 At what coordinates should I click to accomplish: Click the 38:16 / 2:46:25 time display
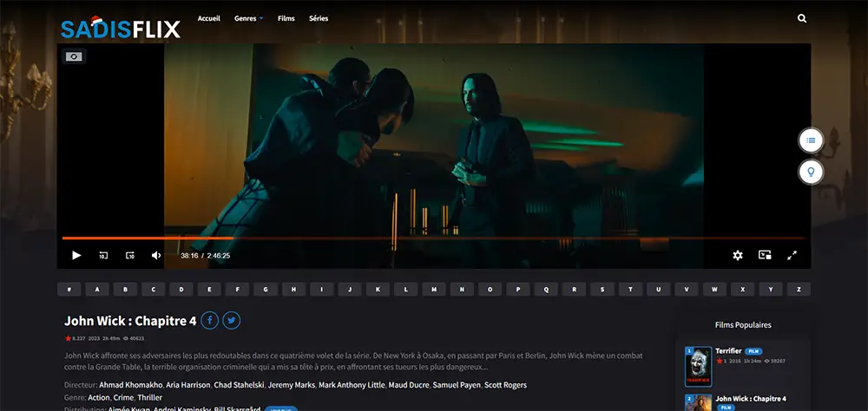click(x=206, y=256)
